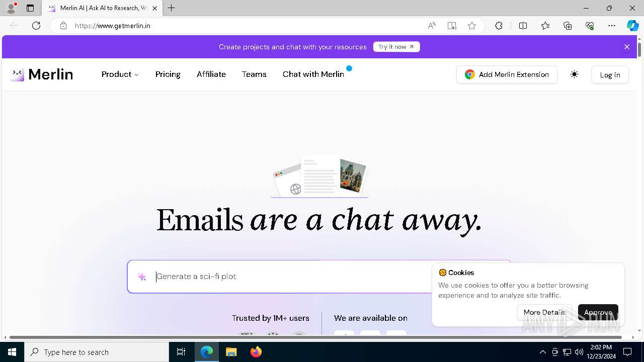This screenshot has height=362, width=644.
Task: Click the Try it now banner button
Action: coord(396,47)
